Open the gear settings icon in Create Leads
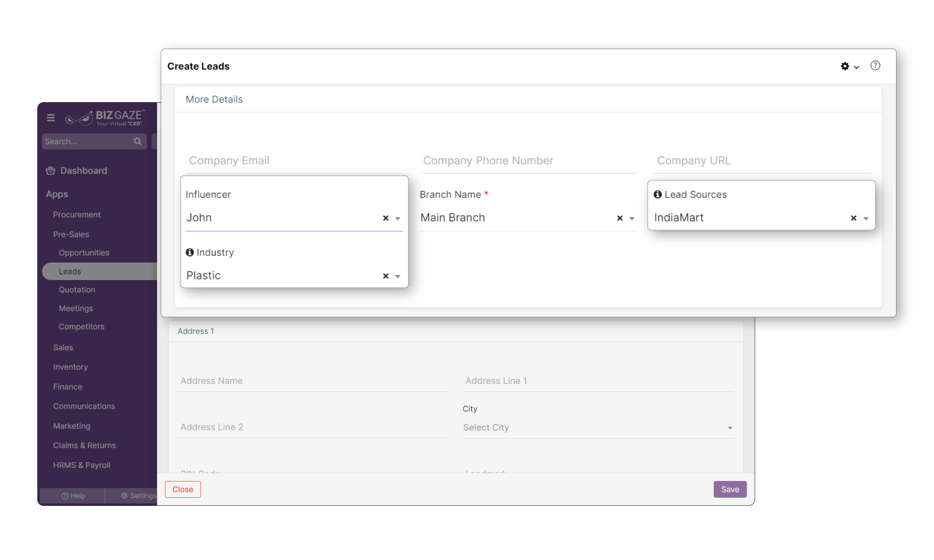Viewport: 934px width, 560px height. coord(845,66)
